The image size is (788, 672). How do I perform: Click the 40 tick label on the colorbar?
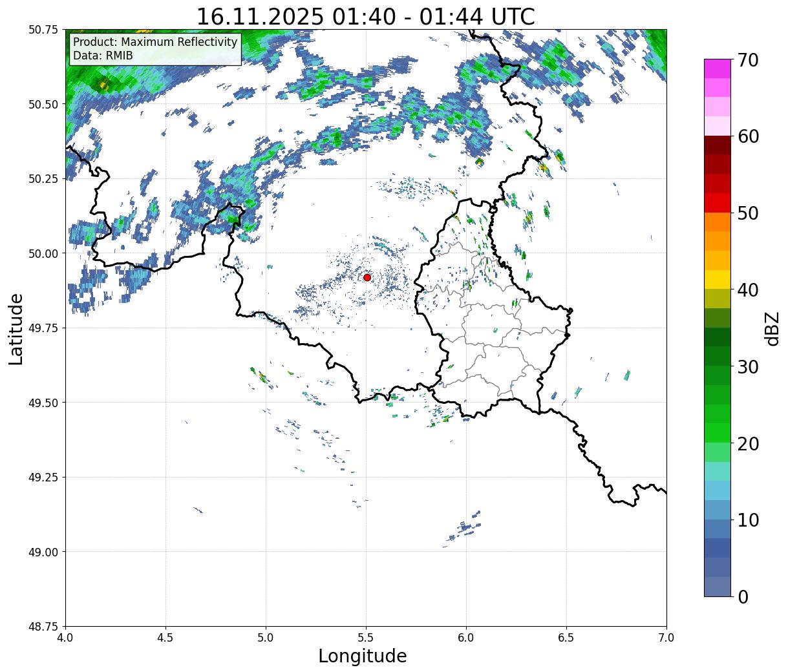pyautogui.click(x=747, y=290)
